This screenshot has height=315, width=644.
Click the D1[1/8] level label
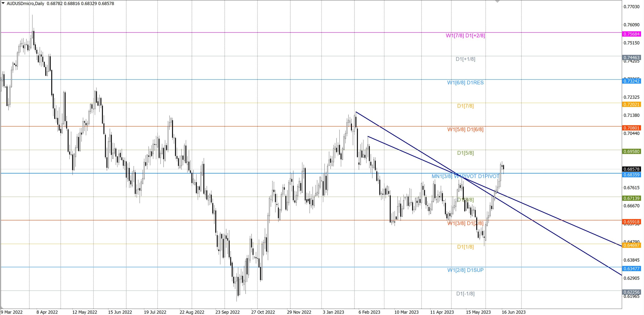(465, 247)
